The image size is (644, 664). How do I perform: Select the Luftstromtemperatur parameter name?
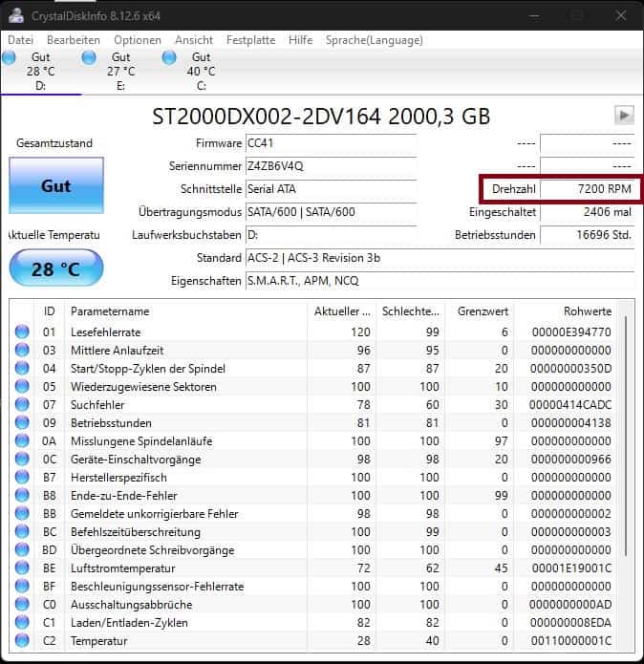[x=123, y=568]
